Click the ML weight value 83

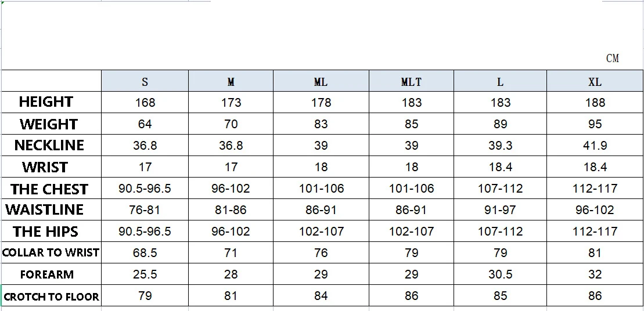coord(321,124)
